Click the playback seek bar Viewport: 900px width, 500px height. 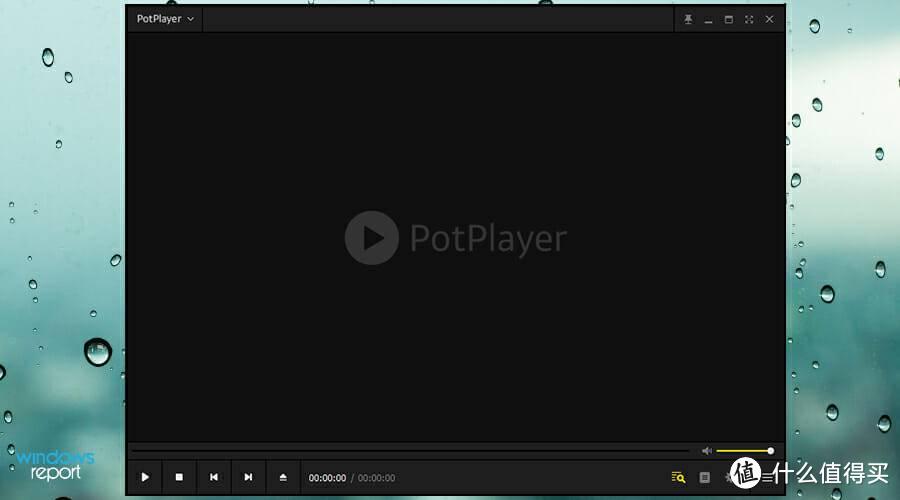(x=410, y=451)
